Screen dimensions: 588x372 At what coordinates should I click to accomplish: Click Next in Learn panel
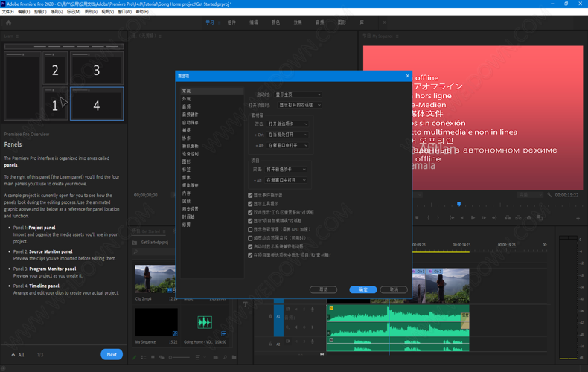(x=112, y=354)
